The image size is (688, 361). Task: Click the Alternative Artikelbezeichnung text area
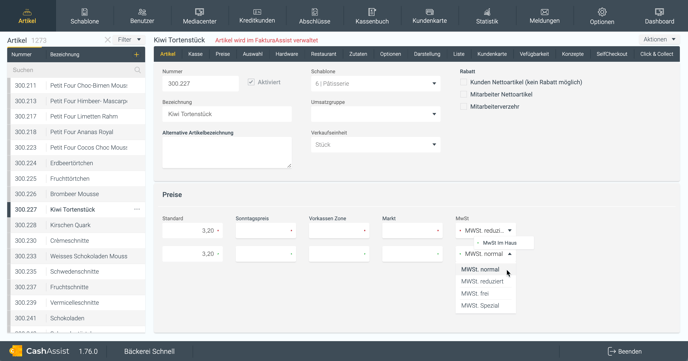tap(227, 152)
